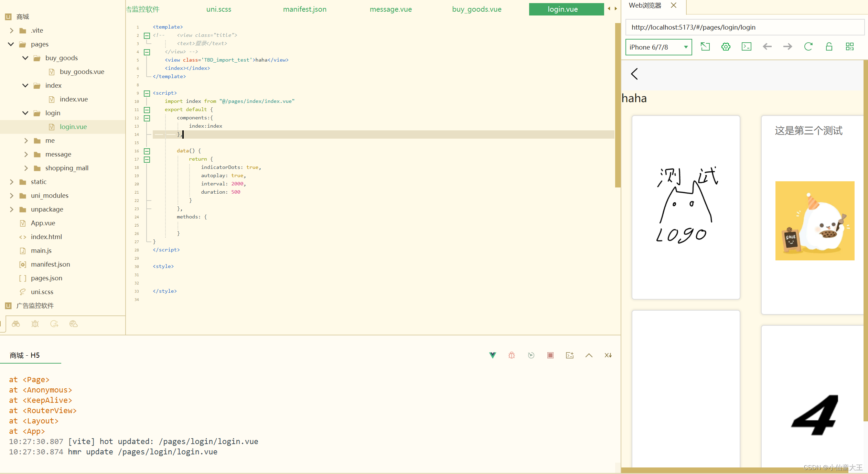The width and height of the screenshot is (868, 474).
Task: Open App.vue in file tree
Action: point(43,223)
